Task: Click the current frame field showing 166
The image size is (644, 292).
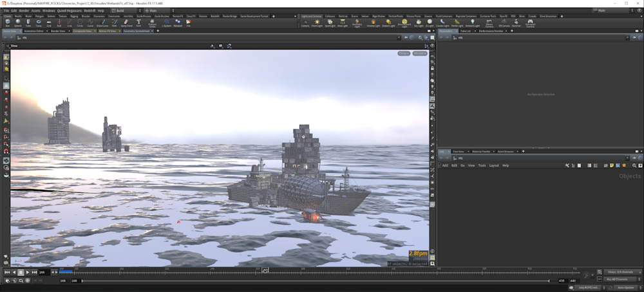Action: (x=44, y=272)
